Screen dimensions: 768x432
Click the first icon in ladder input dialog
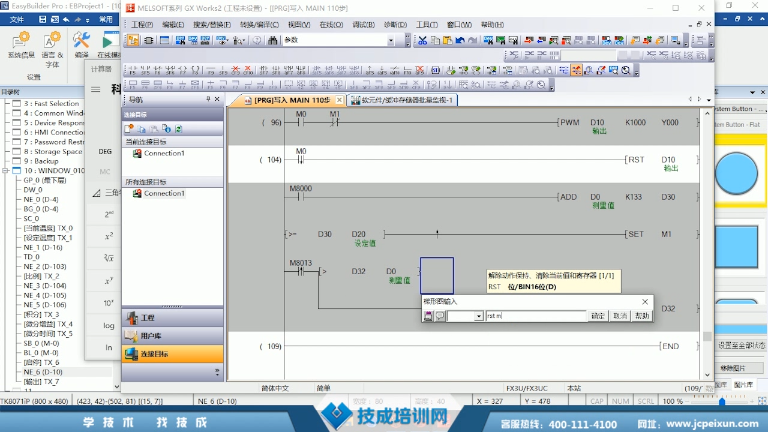[428, 316]
